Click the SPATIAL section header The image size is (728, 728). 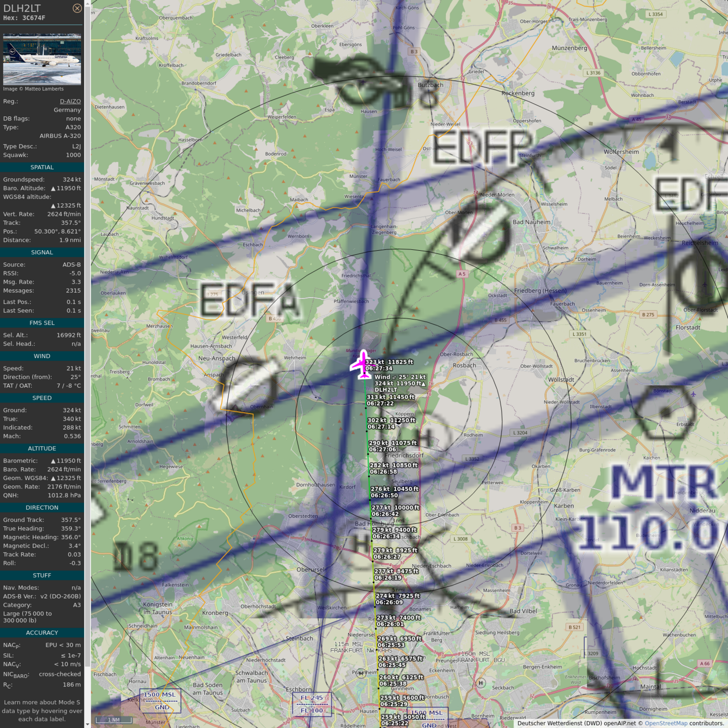tap(42, 167)
